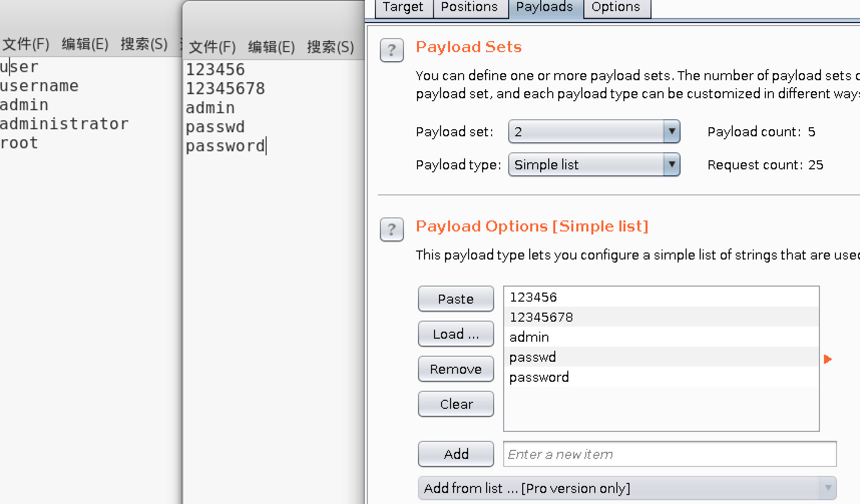860x504 pixels.
Task: Open the 文件(F) menu in the password editor
Action: 212,47
